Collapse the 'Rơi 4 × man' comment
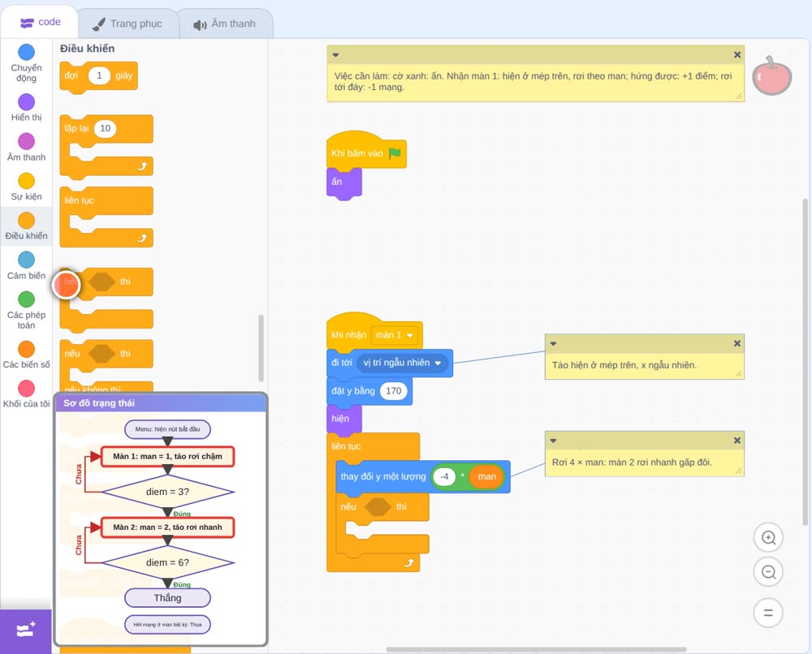 pos(553,441)
